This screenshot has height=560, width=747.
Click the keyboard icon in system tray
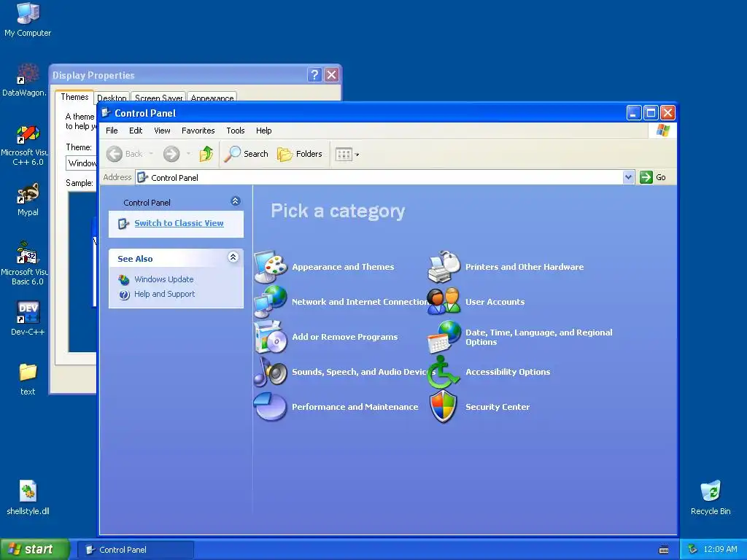tap(664, 550)
